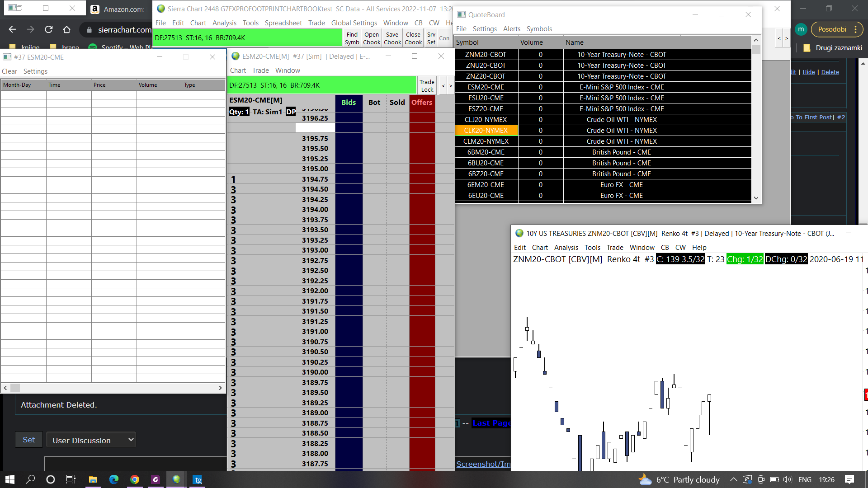This screenshot has width=868, height=488.
Task: Click browser reload icon
Action: coord(49,29)
